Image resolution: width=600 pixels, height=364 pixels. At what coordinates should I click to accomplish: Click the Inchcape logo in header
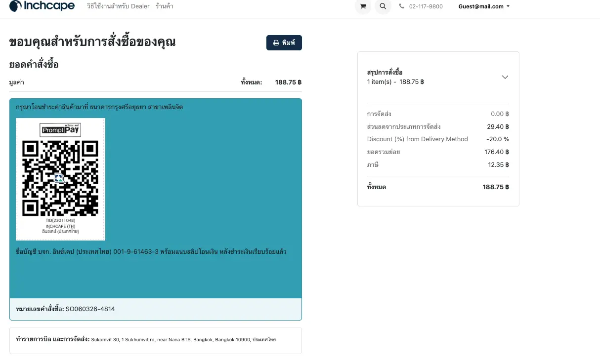(42, 6)
